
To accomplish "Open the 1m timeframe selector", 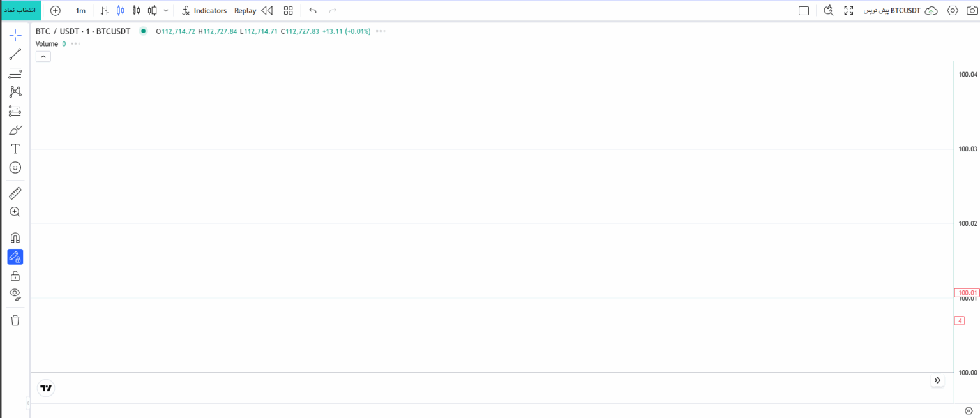I will tap(80, 10).
